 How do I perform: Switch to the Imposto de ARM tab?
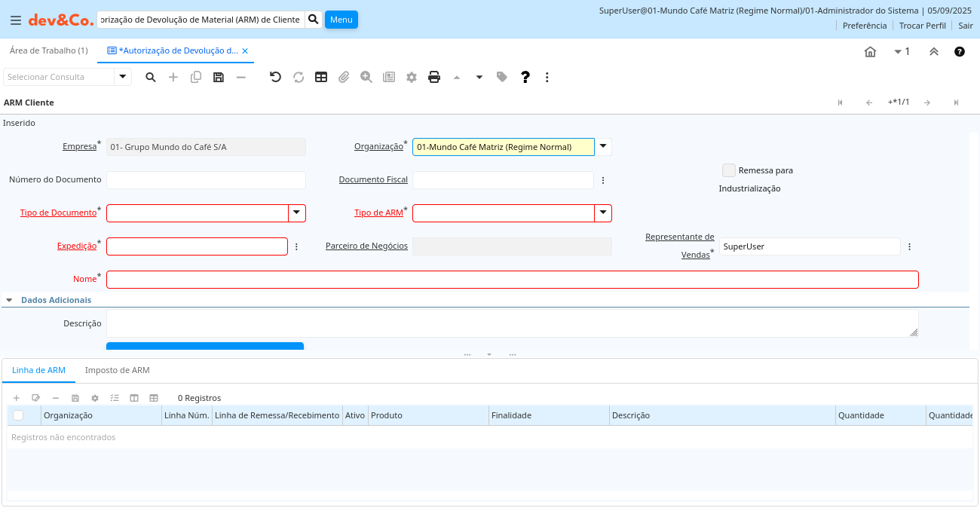117,370
